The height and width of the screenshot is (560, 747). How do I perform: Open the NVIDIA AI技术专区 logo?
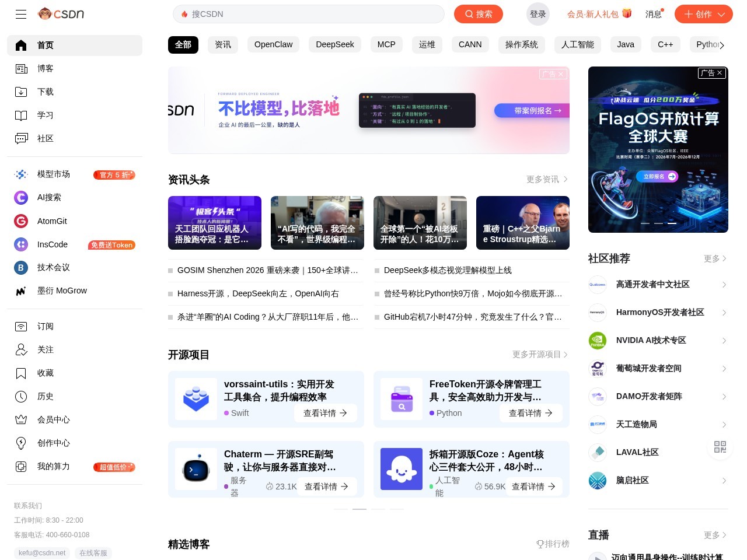pos(598,340)
